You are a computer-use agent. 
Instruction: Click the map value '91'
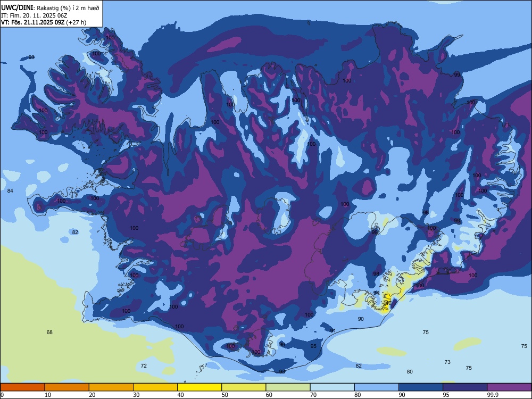333,330
